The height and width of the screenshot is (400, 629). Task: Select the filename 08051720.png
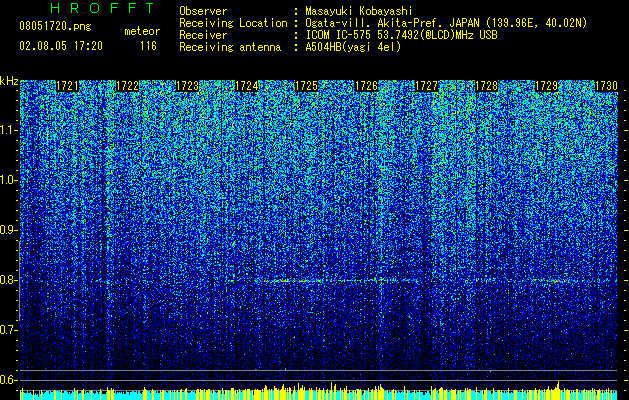tap(55, 26)
